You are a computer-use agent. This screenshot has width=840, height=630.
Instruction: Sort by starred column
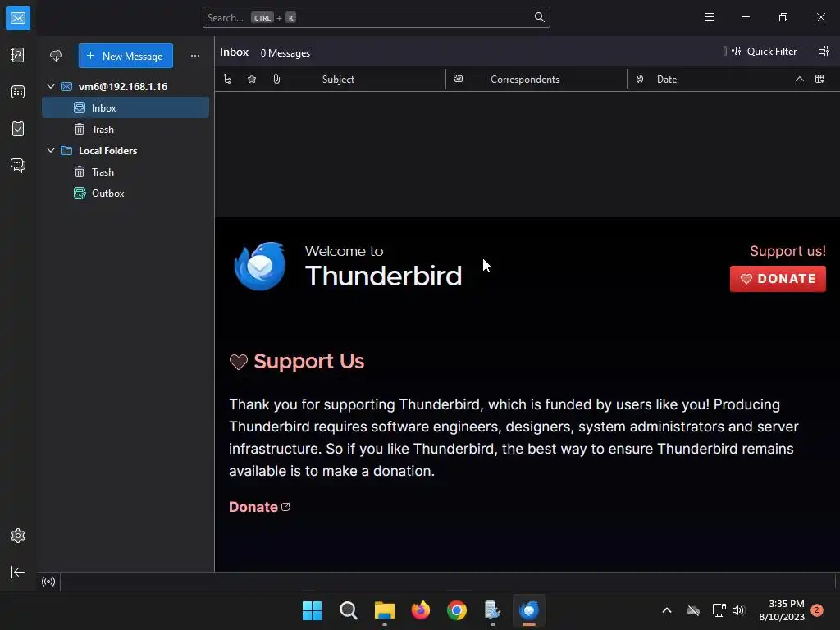252,80
